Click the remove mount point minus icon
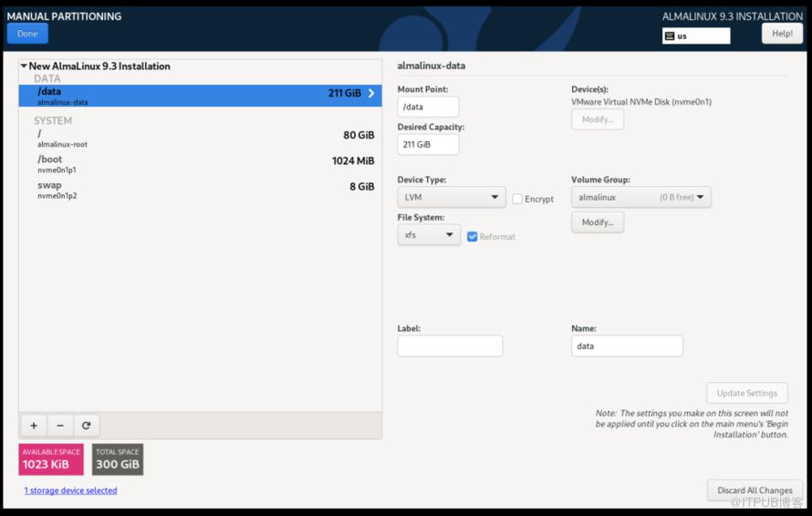812x516 pixels. [x=60, y=426]
